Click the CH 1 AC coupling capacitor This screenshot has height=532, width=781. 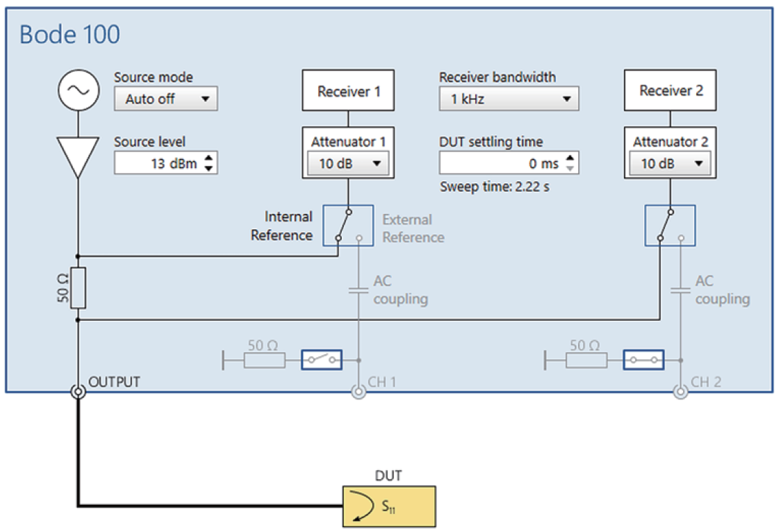tap(359, 290)
